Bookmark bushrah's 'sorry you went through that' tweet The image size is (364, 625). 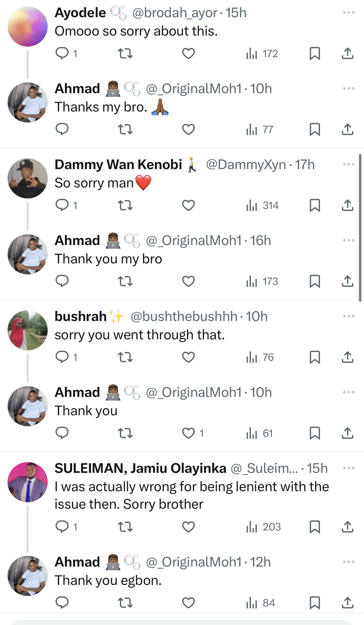[315, 357]
